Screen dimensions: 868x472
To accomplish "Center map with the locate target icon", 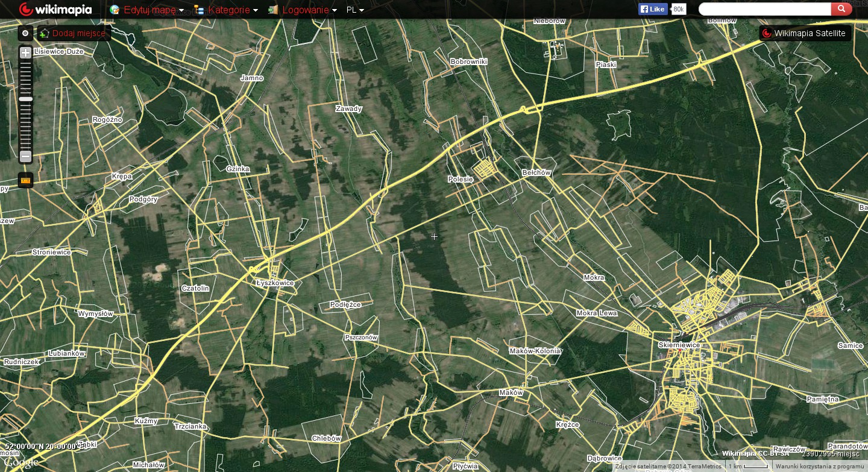I will coord(25,34).
